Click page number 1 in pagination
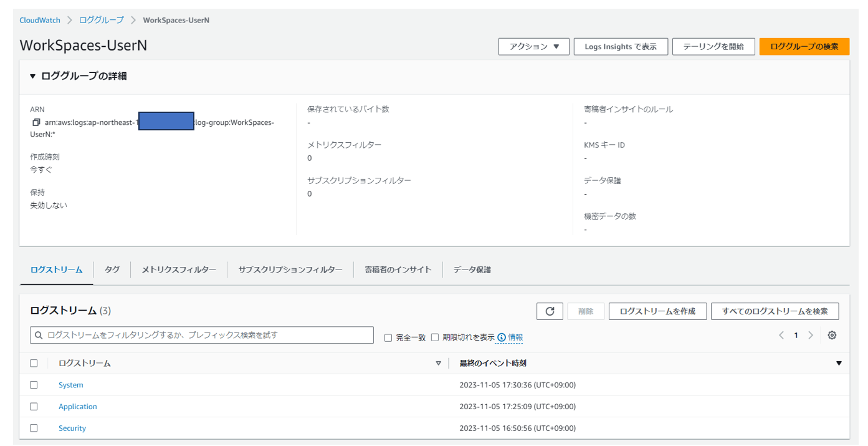Image resolution: width=868 pixels, height=446 pixels. click(796, 336)
